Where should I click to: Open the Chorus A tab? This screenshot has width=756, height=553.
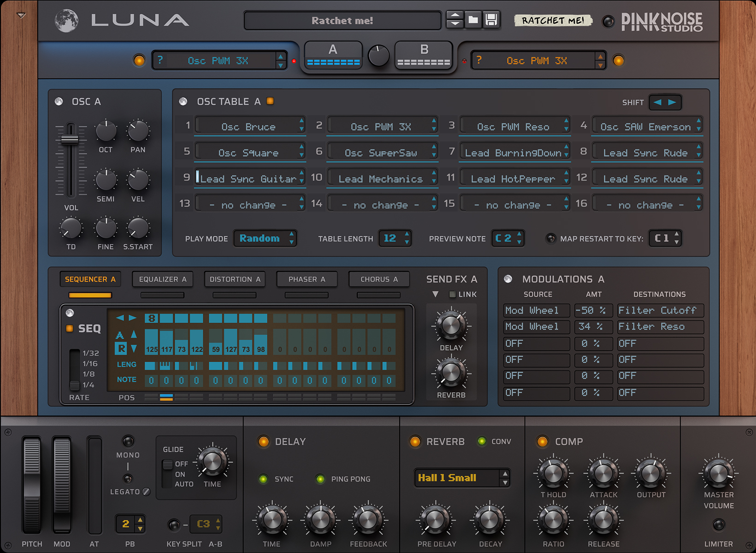[x=378, y=279]
